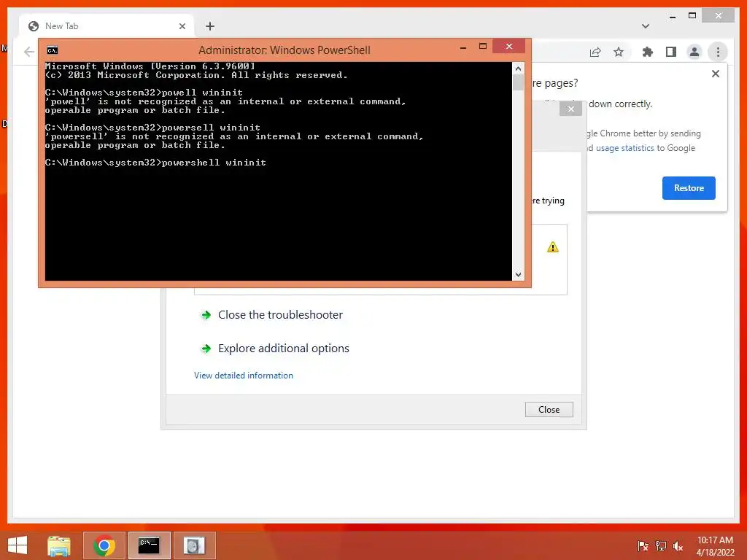747x560 pixels.
Task: Open the troubleshooter taskbar item
Action: (194, 545)
